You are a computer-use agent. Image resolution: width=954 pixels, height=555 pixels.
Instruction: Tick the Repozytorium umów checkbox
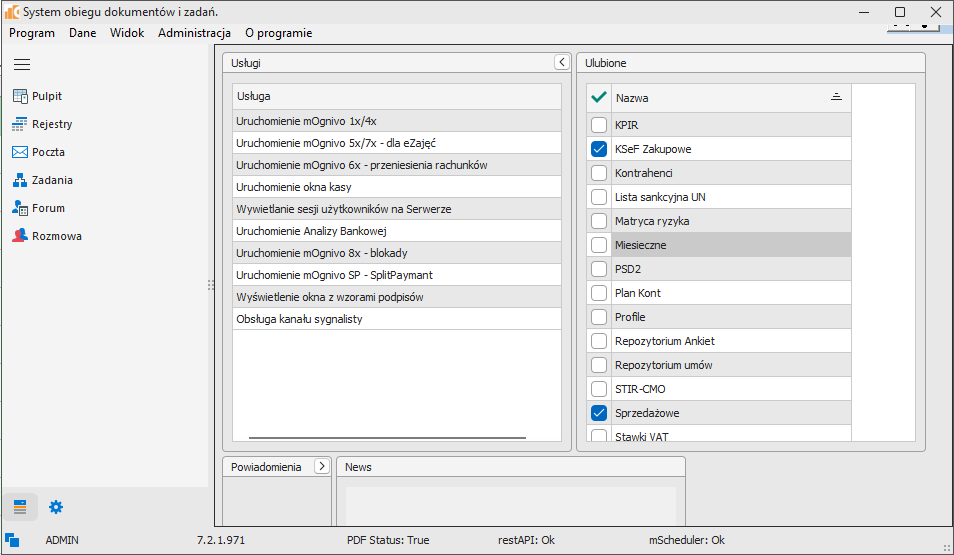pyautogui.click(x=599, y=365)
